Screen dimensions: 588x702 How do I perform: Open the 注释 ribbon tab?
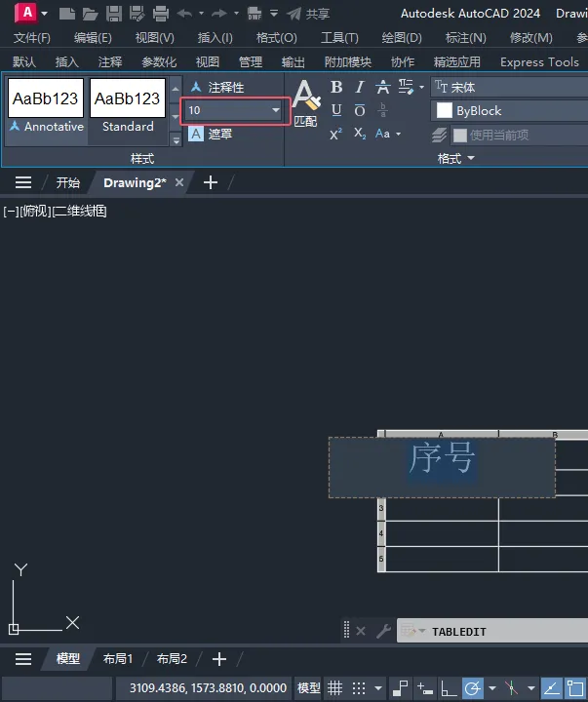(x=110, y=61)
